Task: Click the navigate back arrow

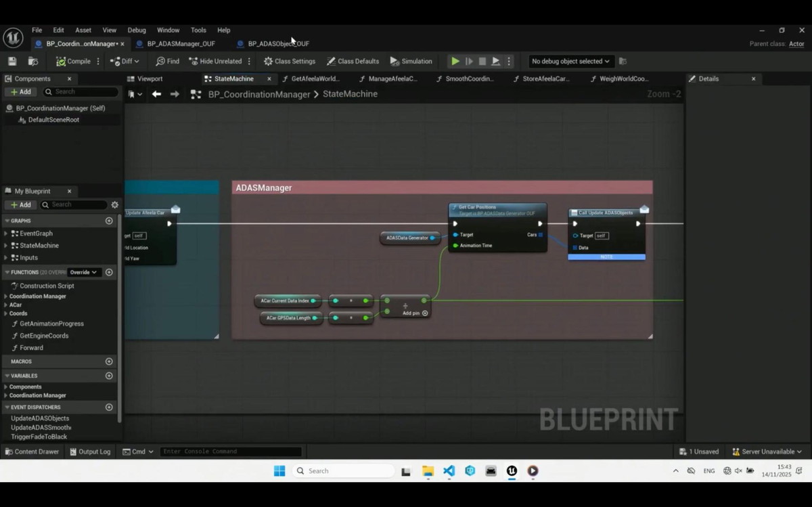Action: tap(156, 94)
